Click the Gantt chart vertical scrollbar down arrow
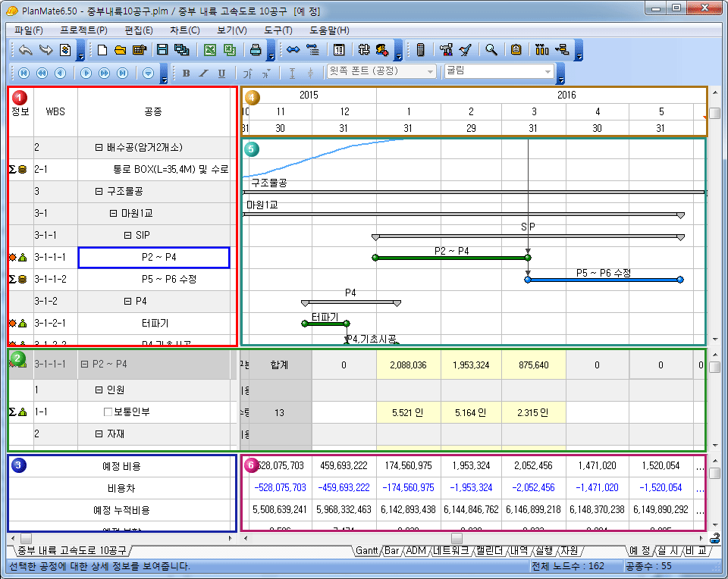Viewport: 728px width, 579px height. pos(714,339)
